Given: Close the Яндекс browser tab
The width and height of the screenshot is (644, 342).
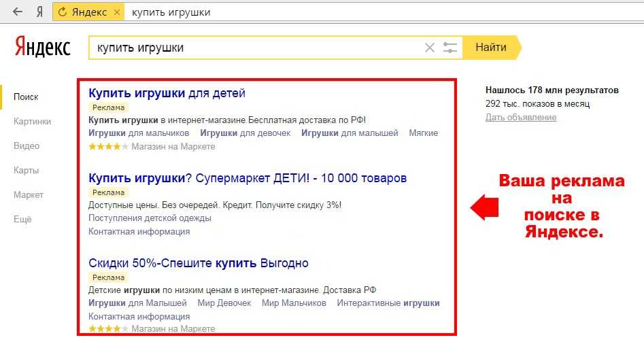Looking at the screenshot, I should tap(117, 12).
